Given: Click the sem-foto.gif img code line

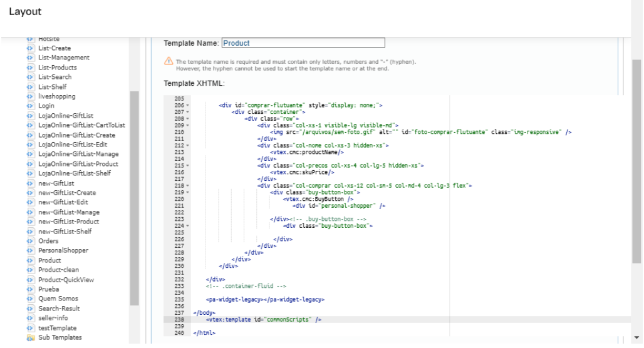Looking at the screenshot, I should (421, 132).
